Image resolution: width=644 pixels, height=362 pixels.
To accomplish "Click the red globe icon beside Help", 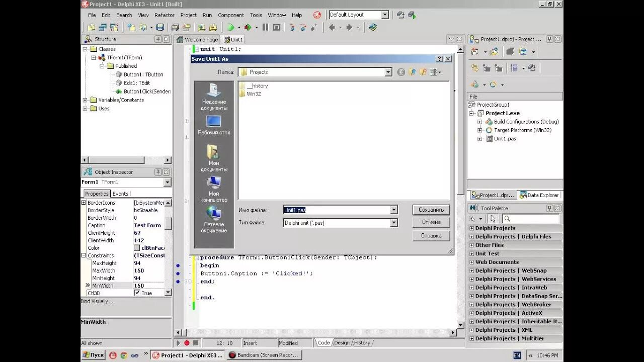I will point(317,15).
